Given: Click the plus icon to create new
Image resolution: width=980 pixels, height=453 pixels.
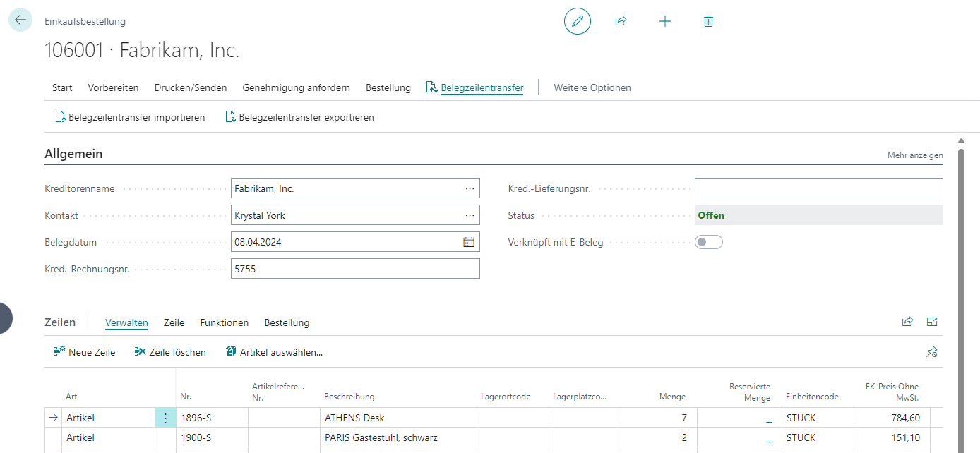Looking at the screenshot, I should [x=664, y=21].
